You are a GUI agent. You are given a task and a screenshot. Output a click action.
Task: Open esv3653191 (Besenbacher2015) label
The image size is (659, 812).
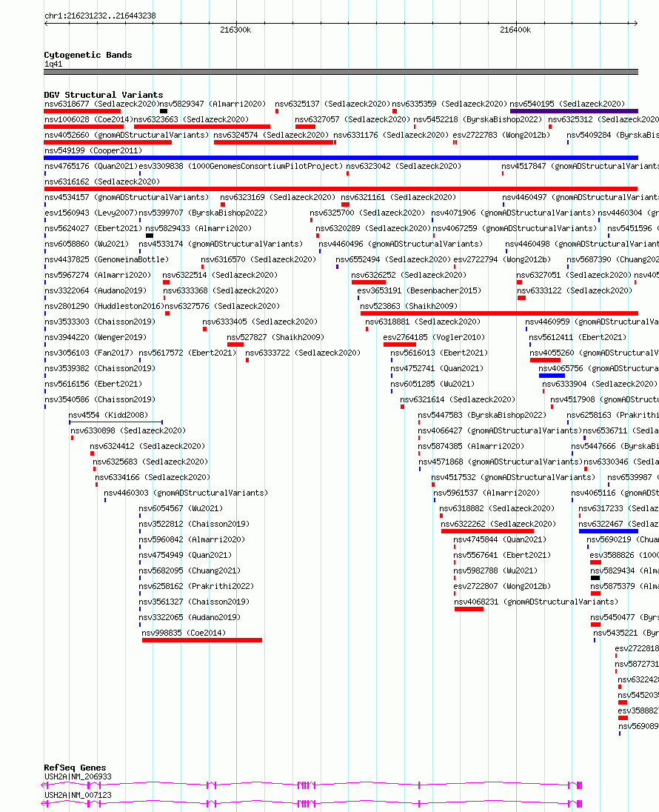coord(419,290)
